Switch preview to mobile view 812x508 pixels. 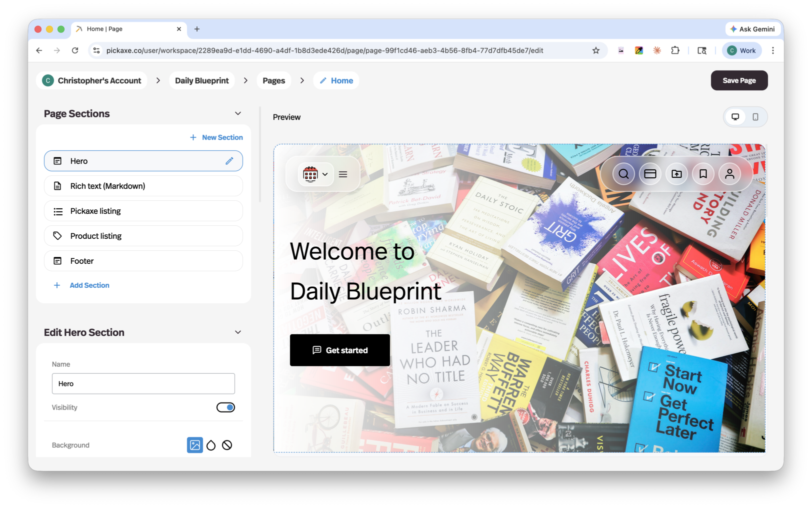756,116
